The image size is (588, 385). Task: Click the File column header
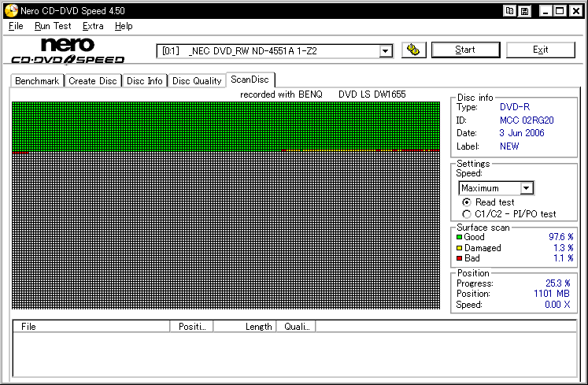pyautogui.click(x=91, y=327)
